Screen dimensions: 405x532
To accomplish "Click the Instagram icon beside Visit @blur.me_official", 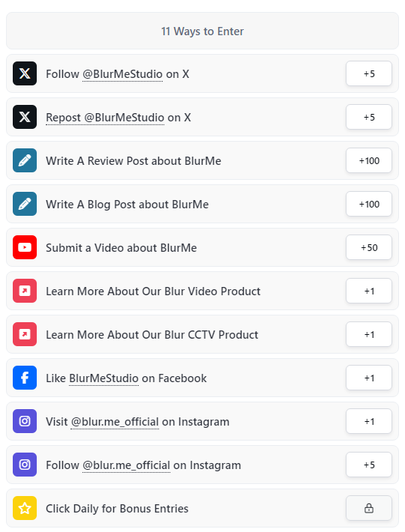I will coord(25,420).
